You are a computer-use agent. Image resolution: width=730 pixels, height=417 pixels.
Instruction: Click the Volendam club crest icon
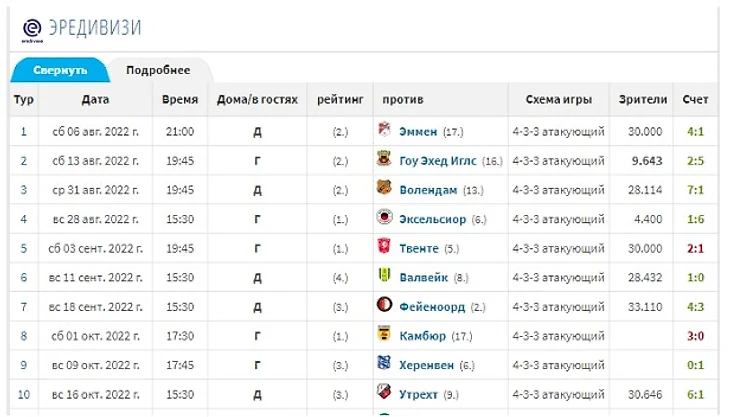click(384, 189)
